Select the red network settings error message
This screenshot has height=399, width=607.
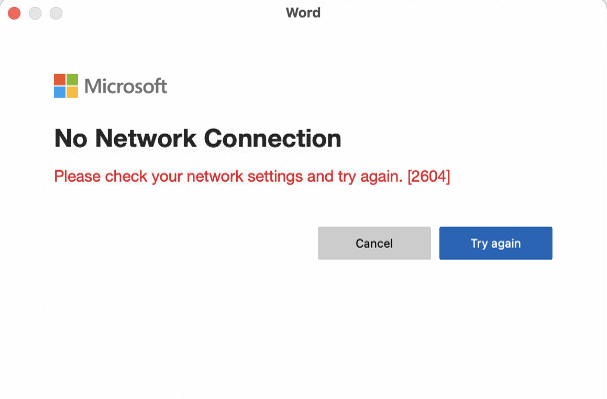coord(252,176)
